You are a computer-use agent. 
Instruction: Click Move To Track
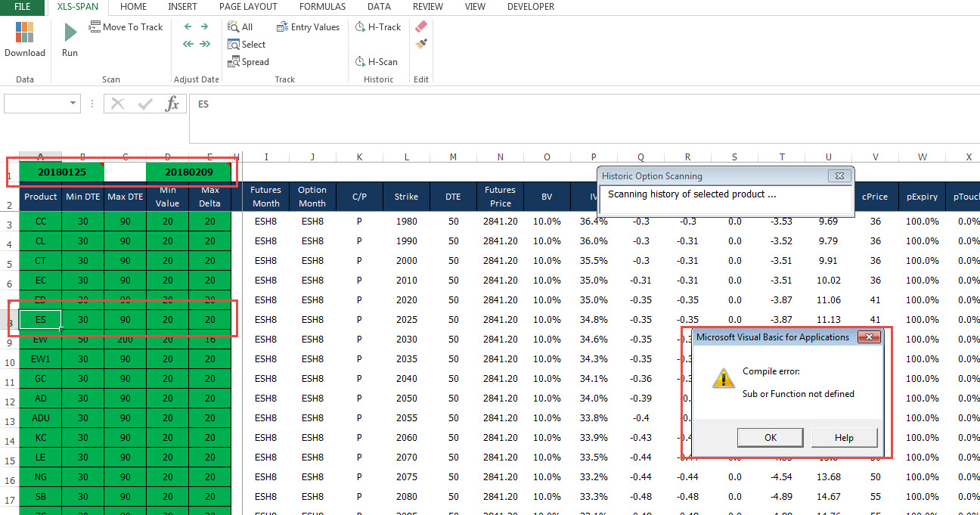point(126,26)
